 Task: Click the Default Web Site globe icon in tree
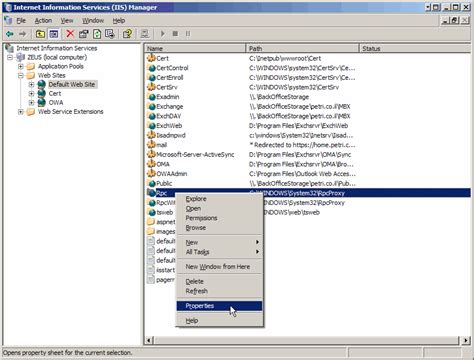42,84
